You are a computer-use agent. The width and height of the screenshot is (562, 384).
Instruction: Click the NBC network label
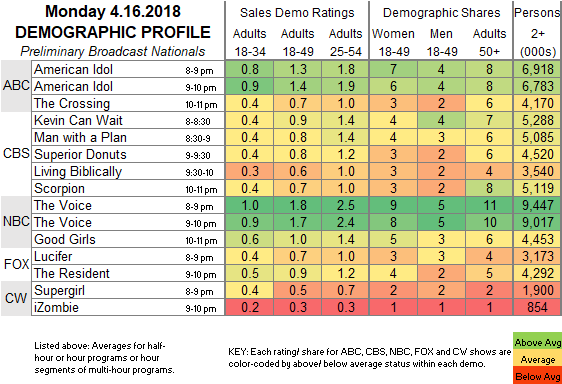[x=16, y=222]
